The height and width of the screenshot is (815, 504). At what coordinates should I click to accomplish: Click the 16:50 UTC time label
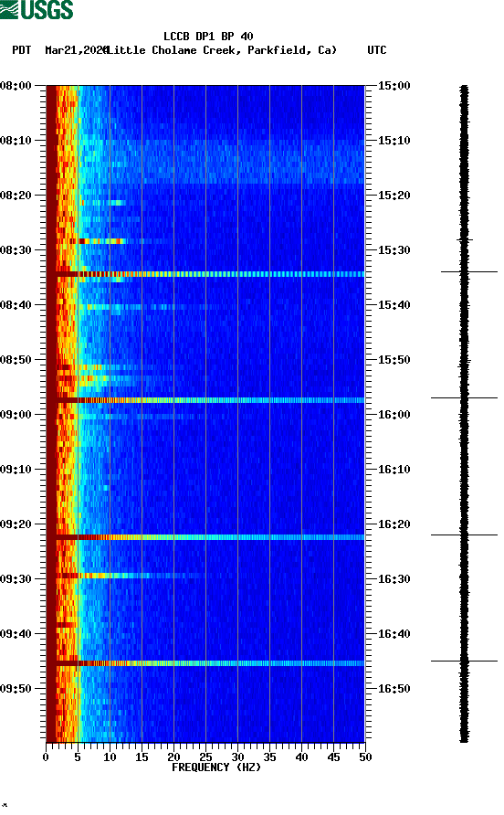pyautogui.click(x=394, y=689)
